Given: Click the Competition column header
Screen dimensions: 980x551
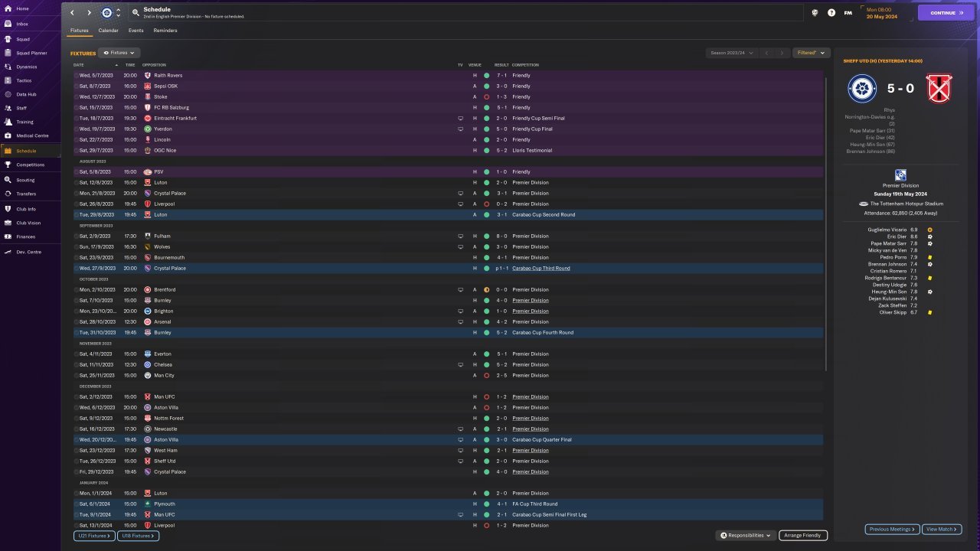Looking at the screenshot, I should [x=526, y=65].
